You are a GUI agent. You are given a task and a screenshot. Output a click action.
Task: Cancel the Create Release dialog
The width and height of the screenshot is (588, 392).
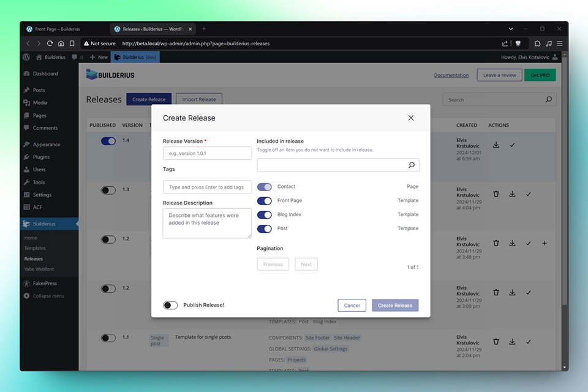coord(352,305)
